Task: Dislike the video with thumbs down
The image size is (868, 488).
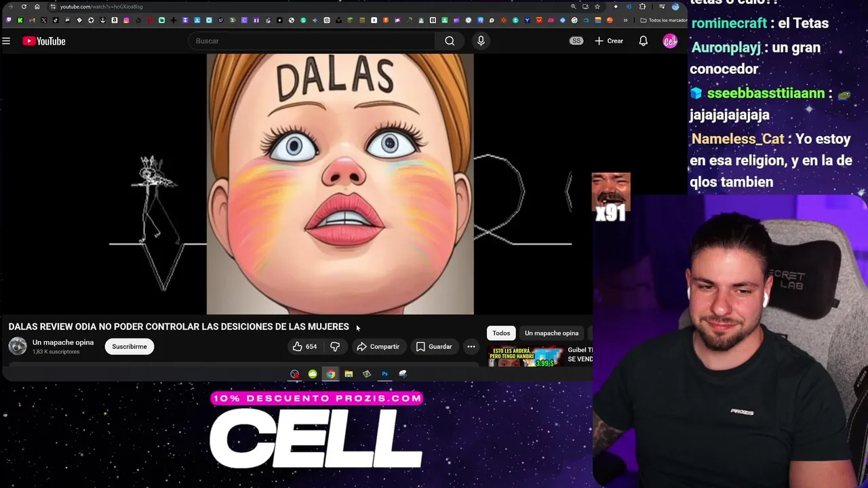Action: click(x=335, y=346)
